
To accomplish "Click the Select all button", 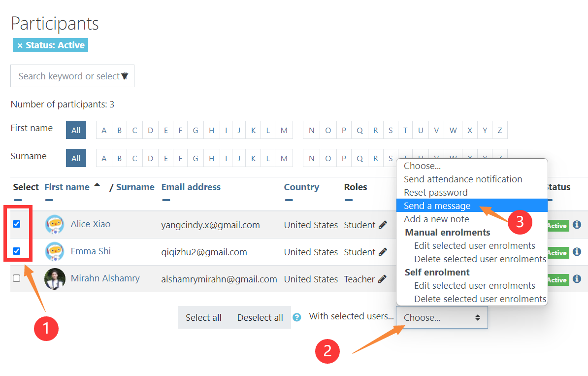I will coord(203,318).
